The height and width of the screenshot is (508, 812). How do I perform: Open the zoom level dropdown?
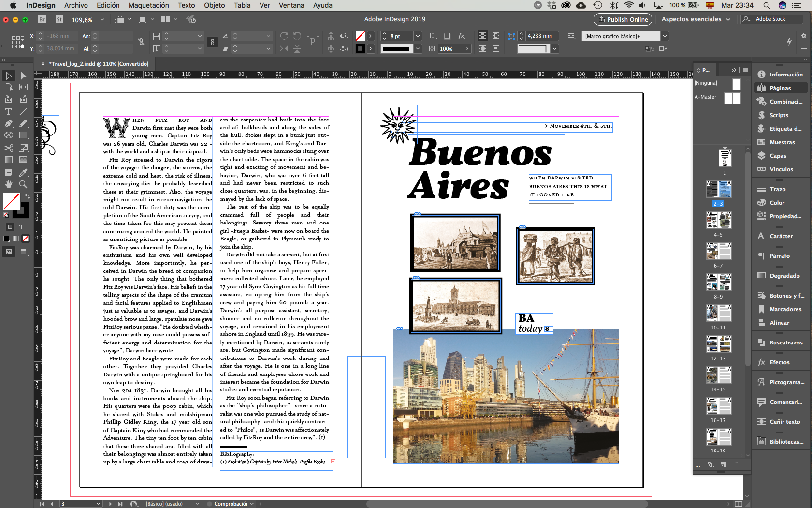[x=102, y=20]
